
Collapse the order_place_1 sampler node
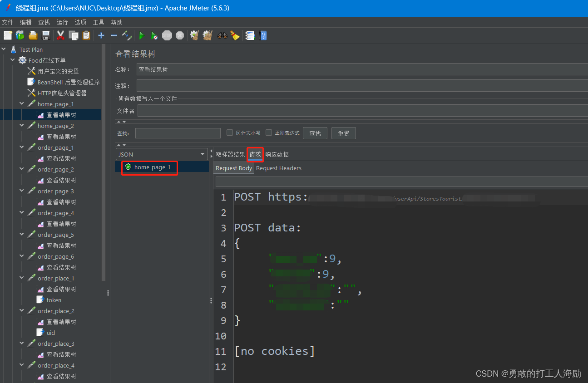(22, 278)
